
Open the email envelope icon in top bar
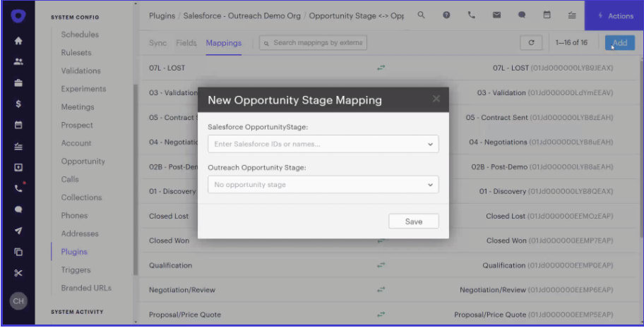point(496,16)
